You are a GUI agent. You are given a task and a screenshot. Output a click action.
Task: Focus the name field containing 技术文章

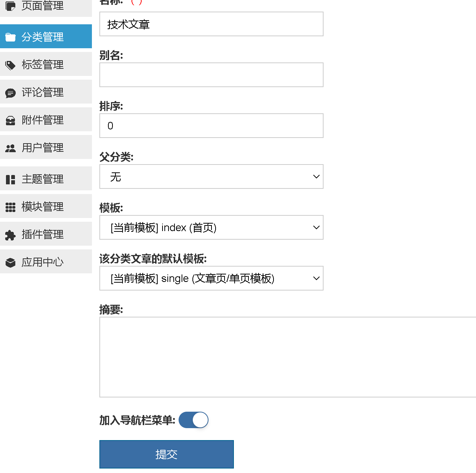coord(211,24)
